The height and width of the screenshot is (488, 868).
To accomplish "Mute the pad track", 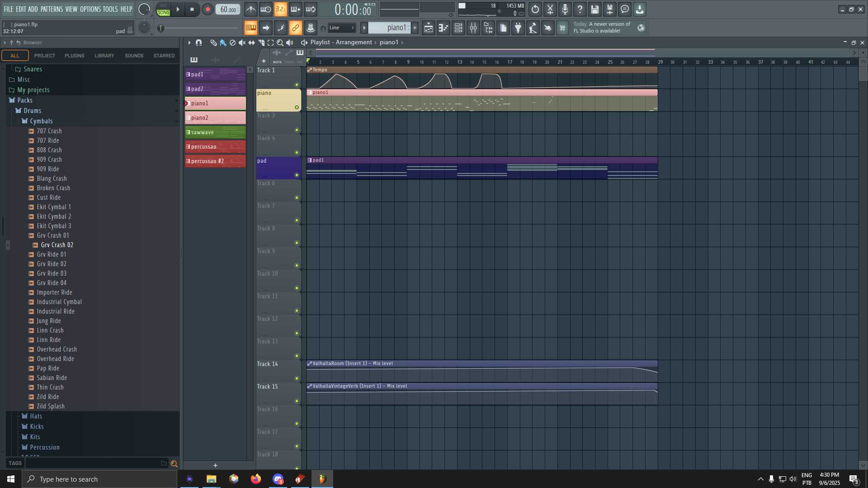I will tap(297, 175).
